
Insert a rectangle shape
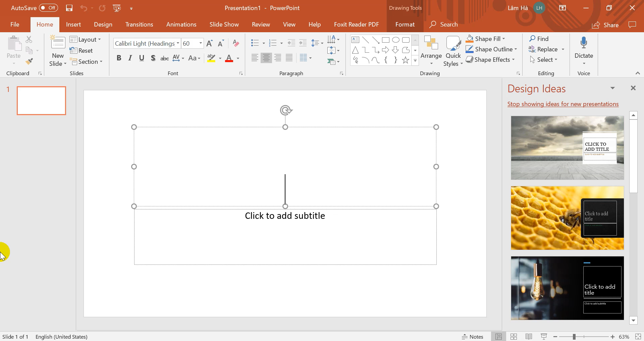coord(386,40)
